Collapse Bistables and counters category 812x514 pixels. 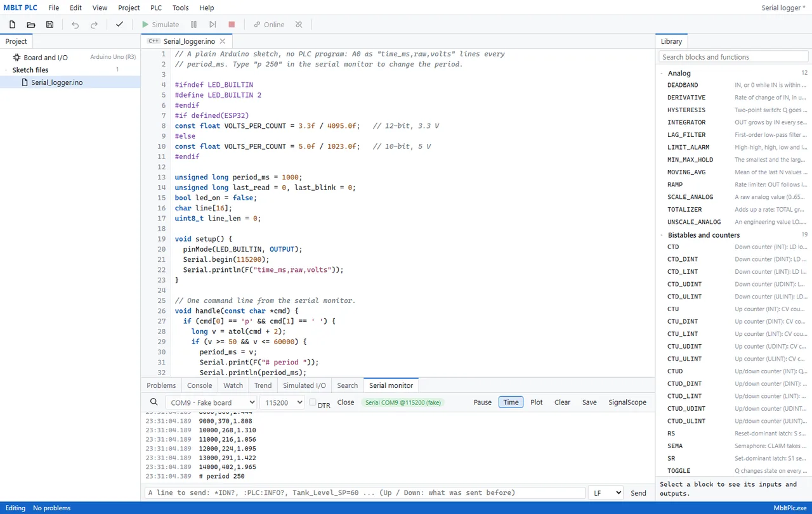(x=662, y=235)
